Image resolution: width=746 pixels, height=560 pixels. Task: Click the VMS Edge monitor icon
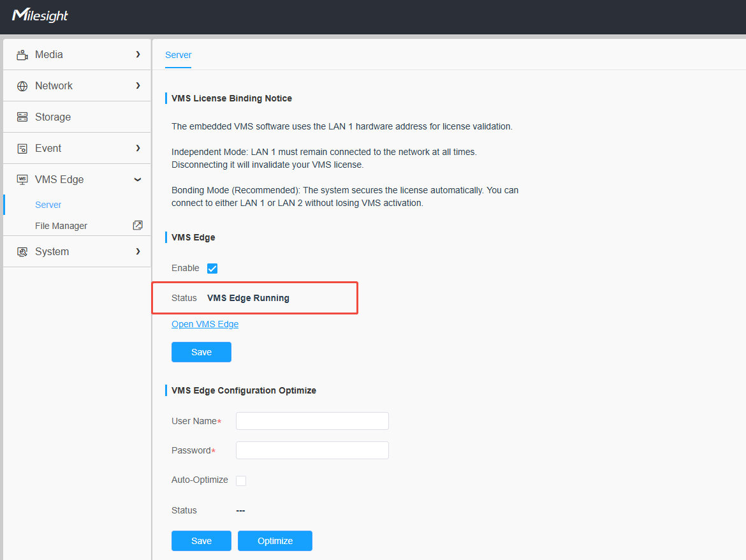[x=22, y=179]
